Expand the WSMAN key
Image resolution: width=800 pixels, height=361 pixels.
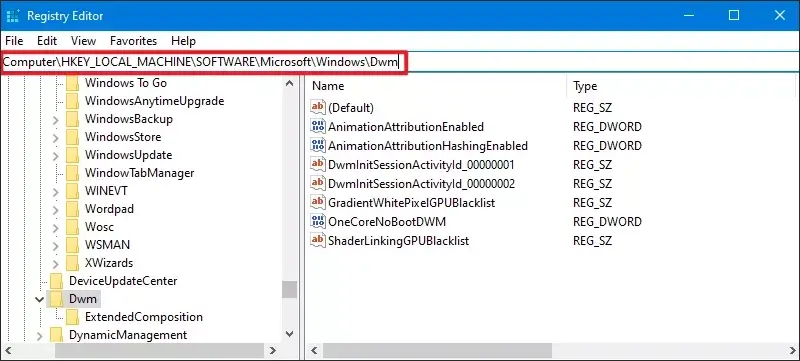[56, 245]
